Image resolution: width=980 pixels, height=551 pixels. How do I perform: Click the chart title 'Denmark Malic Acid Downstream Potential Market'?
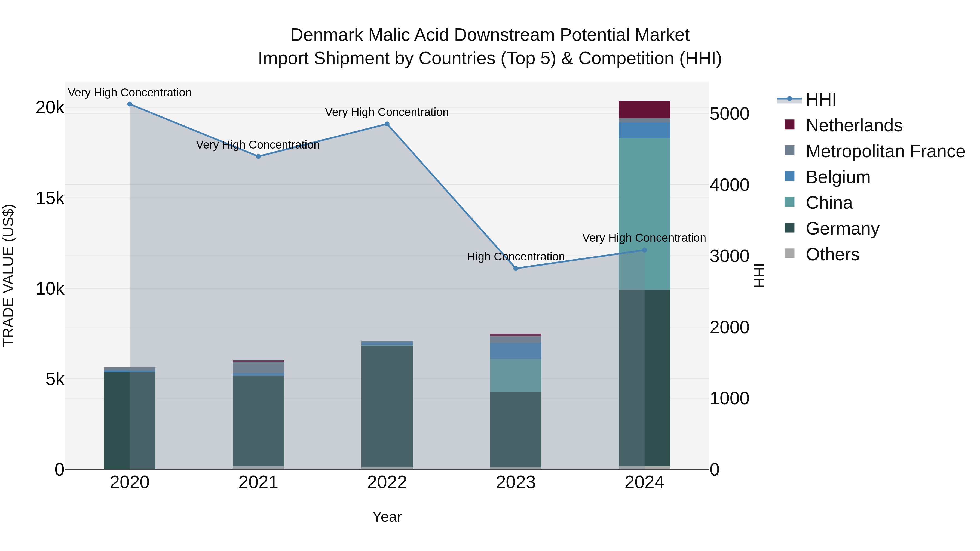click(490, 35)
